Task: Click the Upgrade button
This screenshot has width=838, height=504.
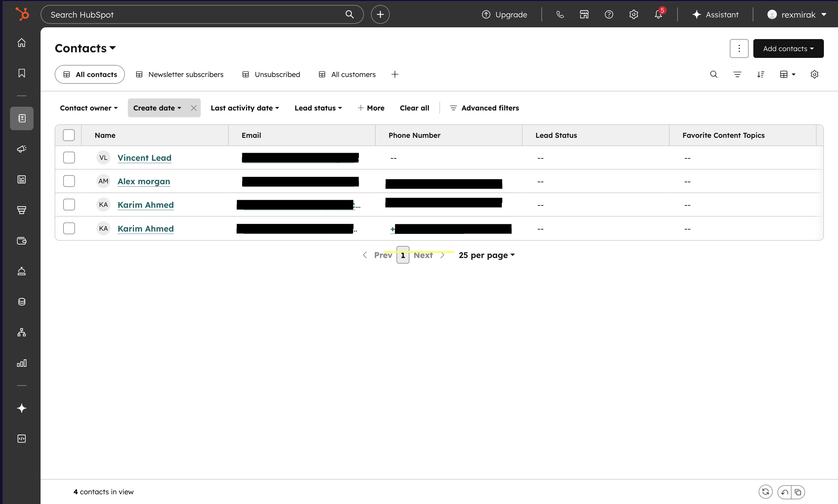Action: (x=504, y=14)
